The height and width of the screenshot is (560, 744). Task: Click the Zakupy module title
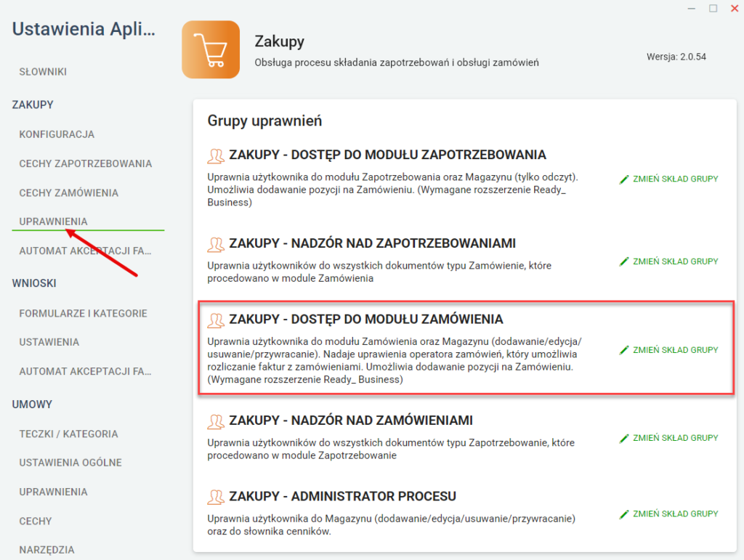(280, 41)
